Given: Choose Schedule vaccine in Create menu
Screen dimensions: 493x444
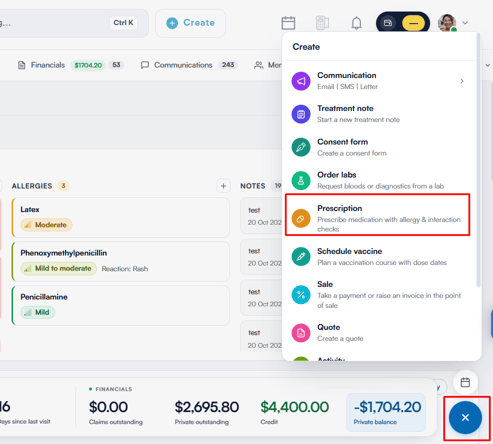Looking at the screenshot, I should [x=379, y=257].
